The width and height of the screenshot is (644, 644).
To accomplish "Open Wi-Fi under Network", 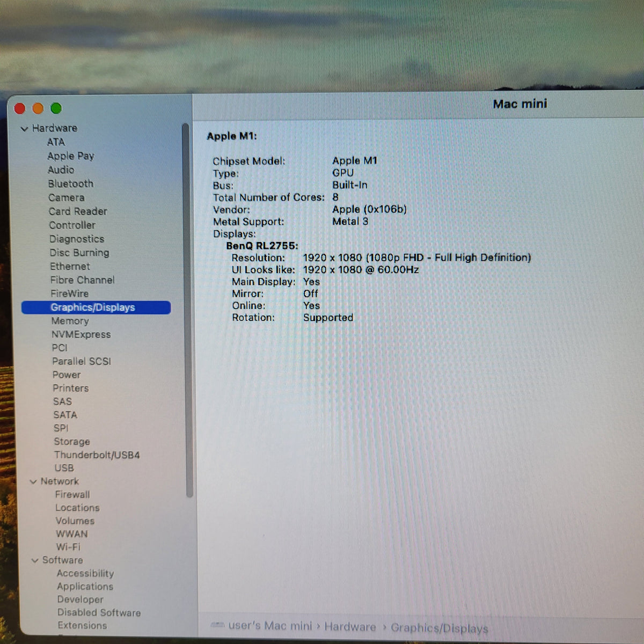I will pos(68,547).
